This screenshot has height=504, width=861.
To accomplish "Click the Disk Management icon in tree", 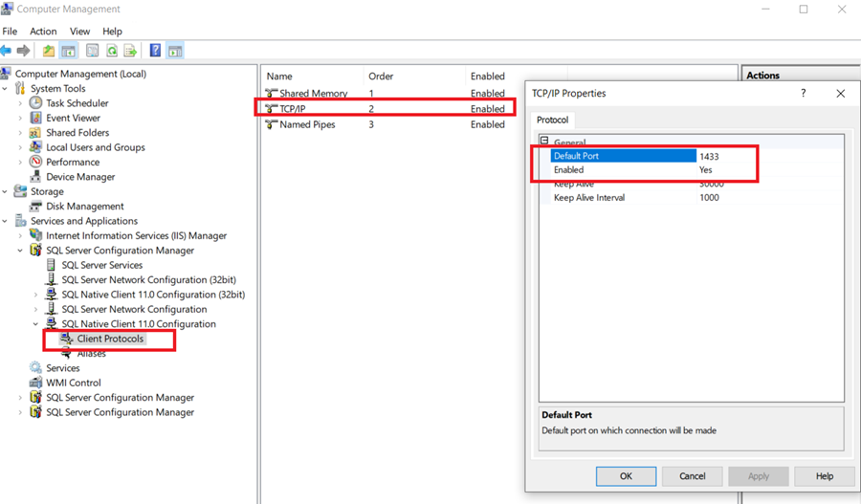I will coord(35,206).
